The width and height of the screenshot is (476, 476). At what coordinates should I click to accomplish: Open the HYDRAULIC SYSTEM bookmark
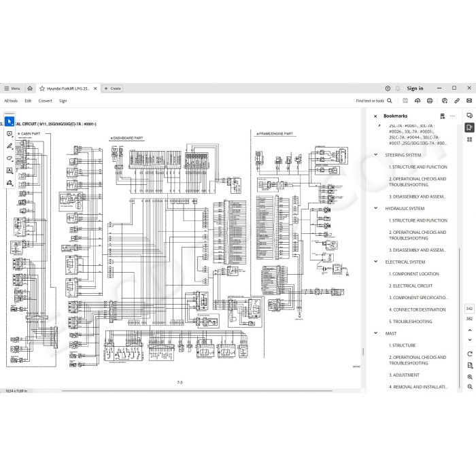[x=405, y=209]
